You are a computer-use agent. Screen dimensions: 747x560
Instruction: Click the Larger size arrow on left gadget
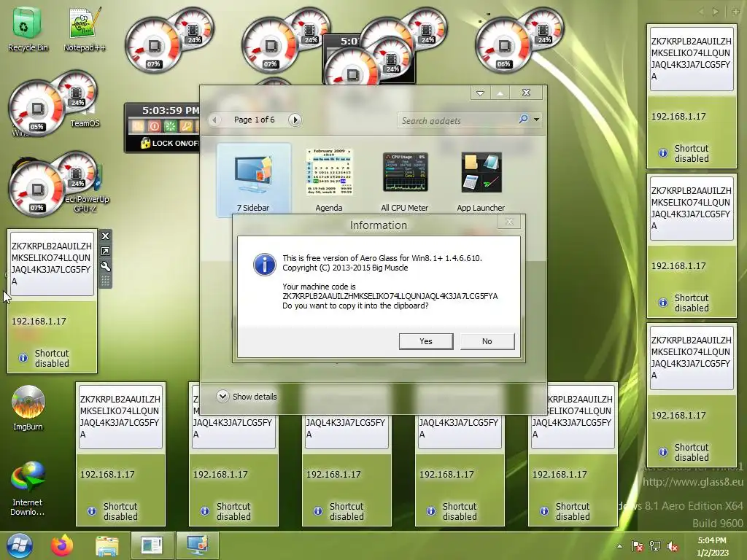point(105,251)
